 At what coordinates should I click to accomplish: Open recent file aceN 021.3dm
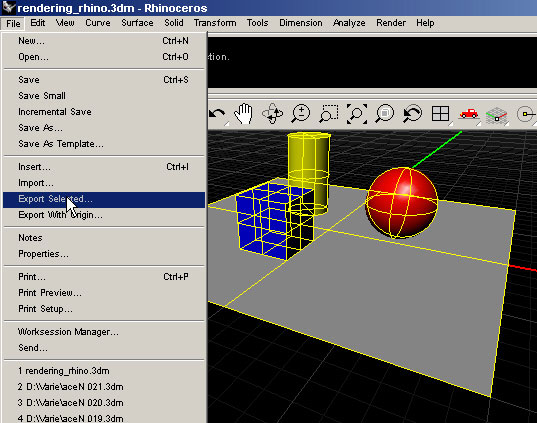104,387
